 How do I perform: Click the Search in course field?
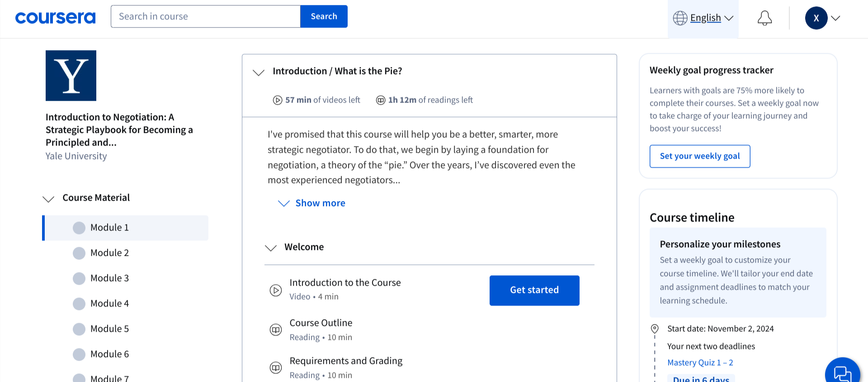tap(206, 17)
